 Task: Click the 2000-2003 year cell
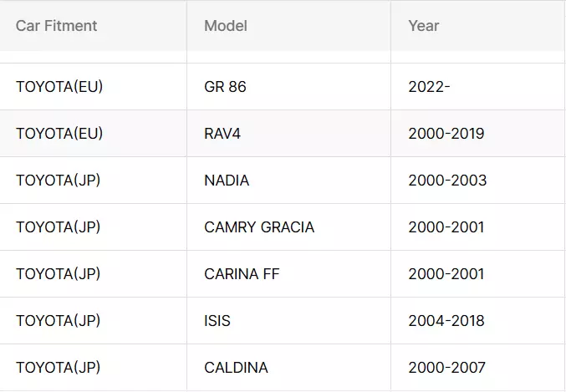[x=478, y=180]
